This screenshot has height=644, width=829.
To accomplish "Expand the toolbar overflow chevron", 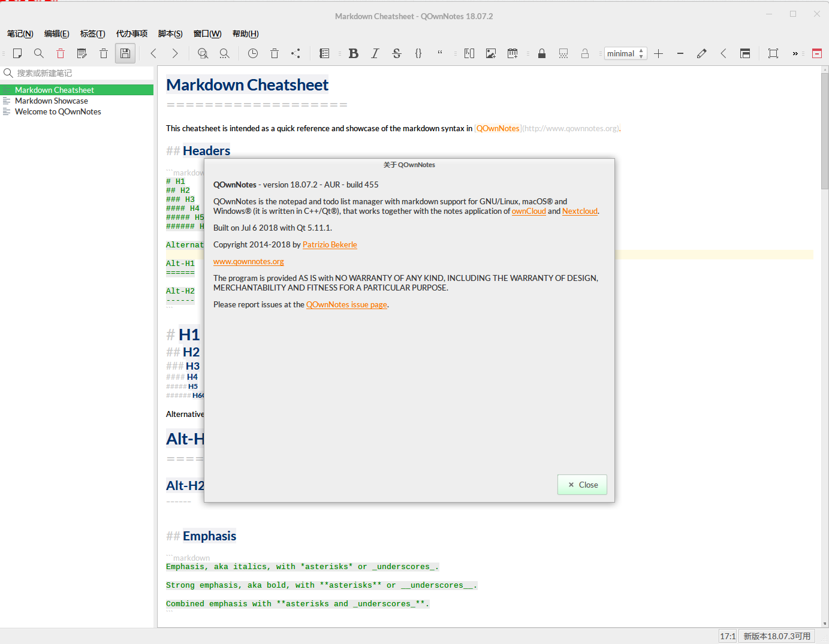I will 795,53.
